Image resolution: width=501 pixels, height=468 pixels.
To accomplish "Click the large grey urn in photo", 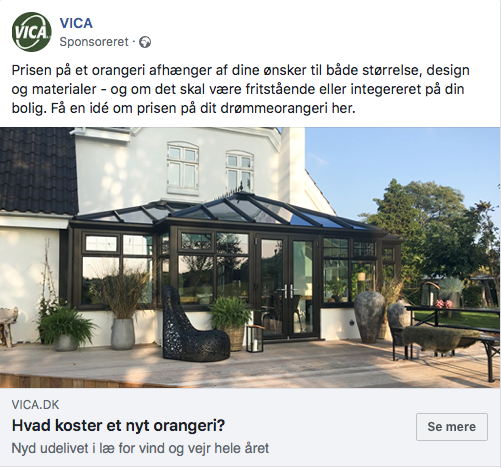I will click(x=369, y=317).
